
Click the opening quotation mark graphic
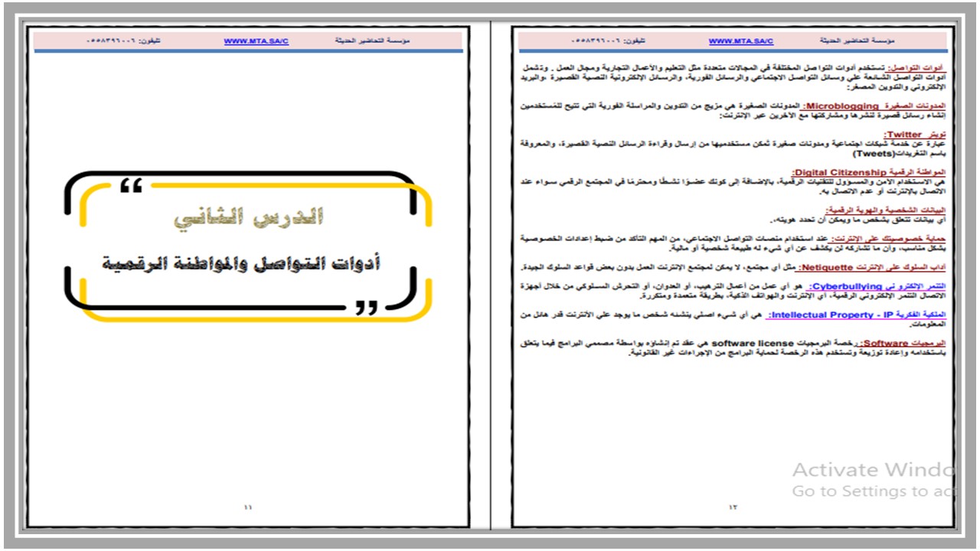131,188
